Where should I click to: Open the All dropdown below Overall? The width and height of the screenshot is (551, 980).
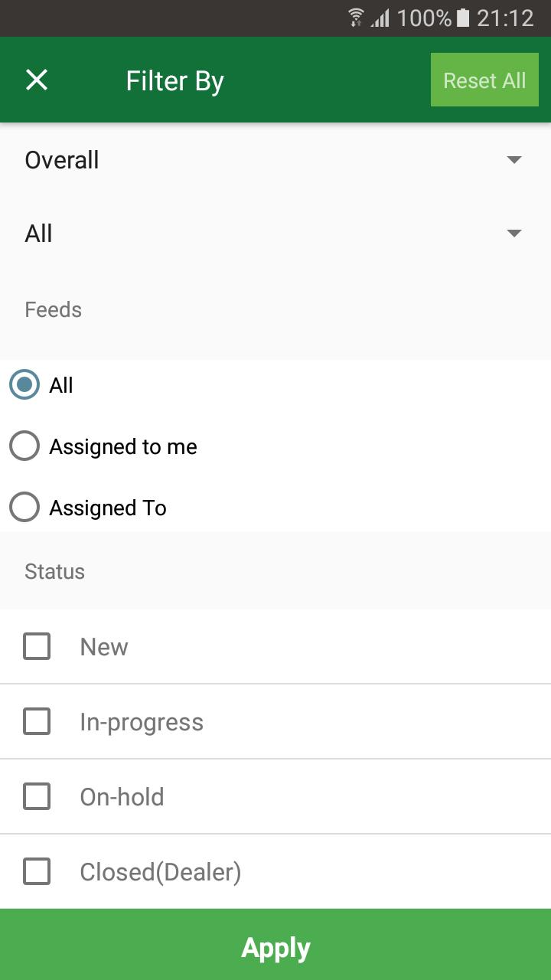pyautogui.click(x=275, y=234)
